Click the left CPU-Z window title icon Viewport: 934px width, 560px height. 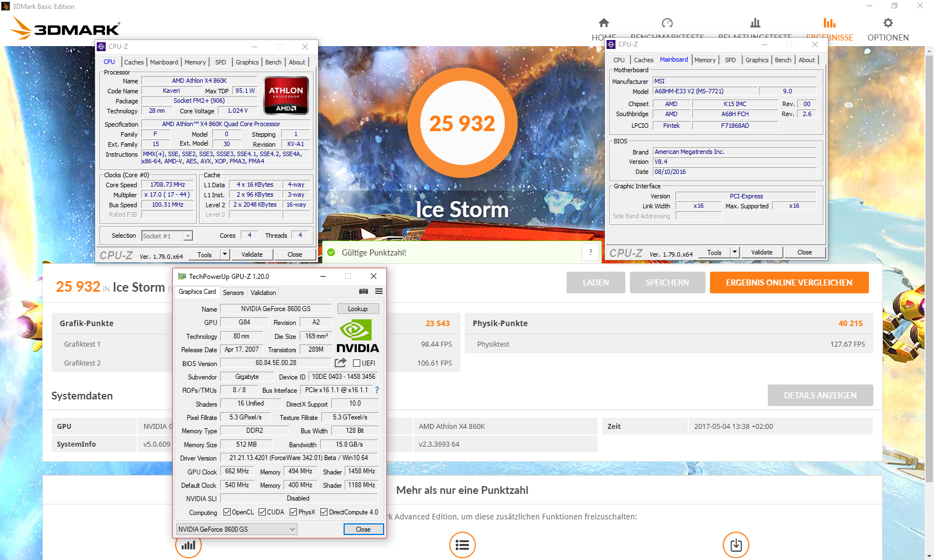coord(101,47)
